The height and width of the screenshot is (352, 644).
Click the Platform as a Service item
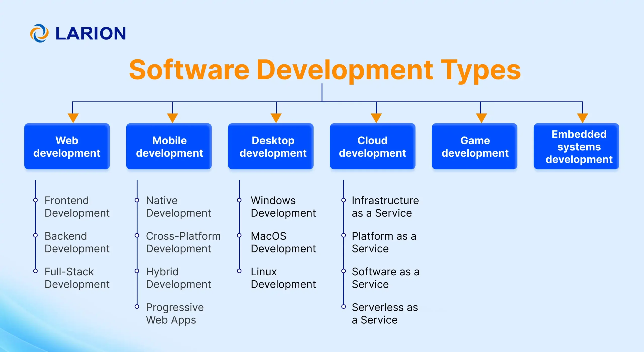(384, 242)
